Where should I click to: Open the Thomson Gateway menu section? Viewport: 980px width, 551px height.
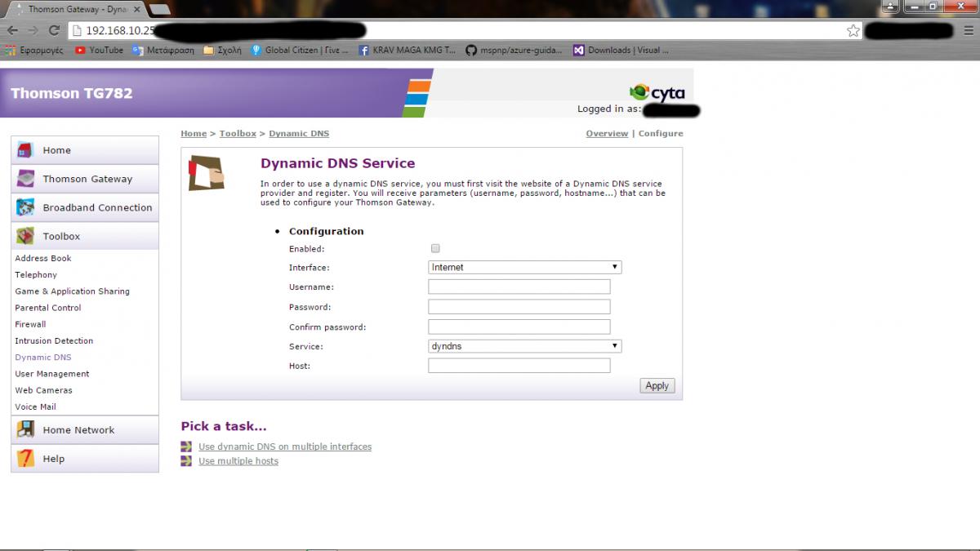click(85, 179)
